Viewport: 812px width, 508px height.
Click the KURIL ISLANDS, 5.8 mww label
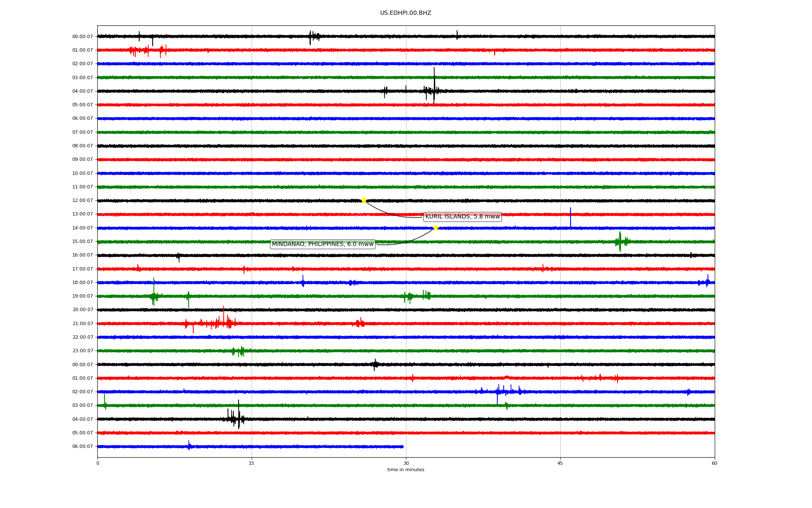click(462, 217)
